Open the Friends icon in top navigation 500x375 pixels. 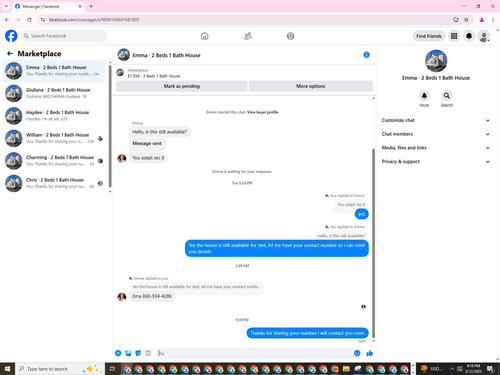[x=248, y=36]
